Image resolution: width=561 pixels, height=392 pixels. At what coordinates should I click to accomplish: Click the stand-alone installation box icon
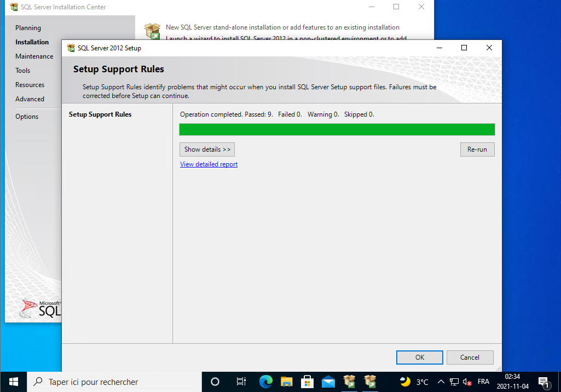152,31
